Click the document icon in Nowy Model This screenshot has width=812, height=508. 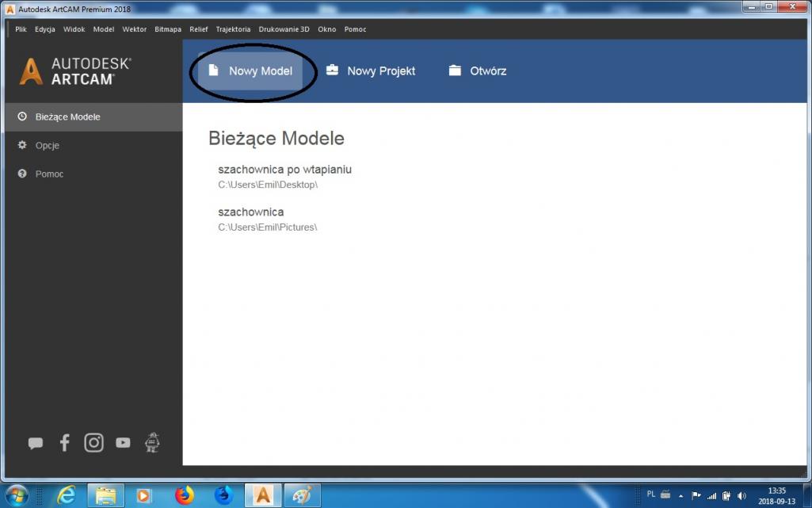[x=213, y=70]
